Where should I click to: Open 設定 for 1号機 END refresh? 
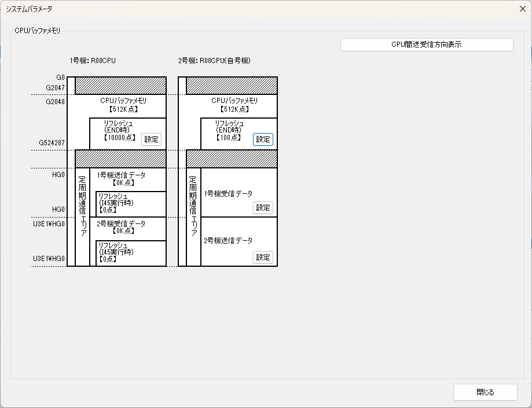tap(151, 139)
